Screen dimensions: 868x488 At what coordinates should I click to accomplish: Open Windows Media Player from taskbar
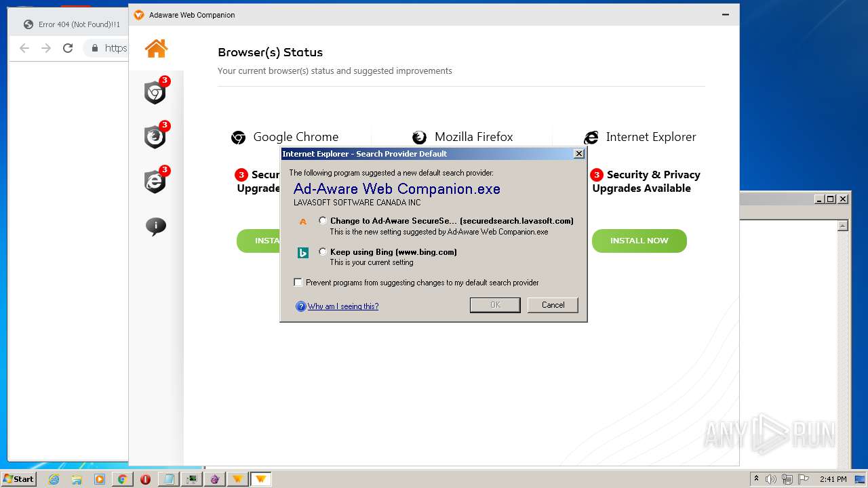tap(100, 479)
